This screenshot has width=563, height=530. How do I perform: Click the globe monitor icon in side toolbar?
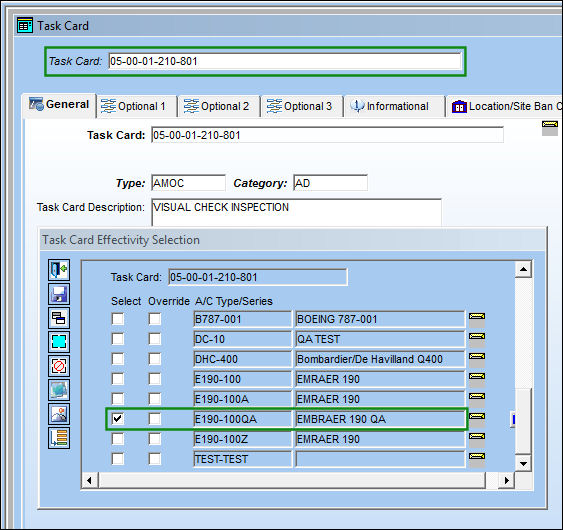point(59,390)
